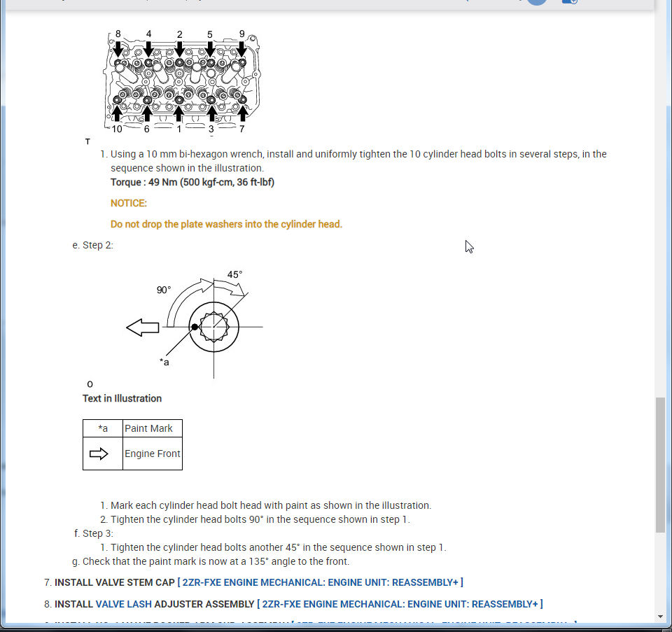This screenshot has height=632, width=672.
Task: Click the Paint Mark table cell
Action: point(153,428)
